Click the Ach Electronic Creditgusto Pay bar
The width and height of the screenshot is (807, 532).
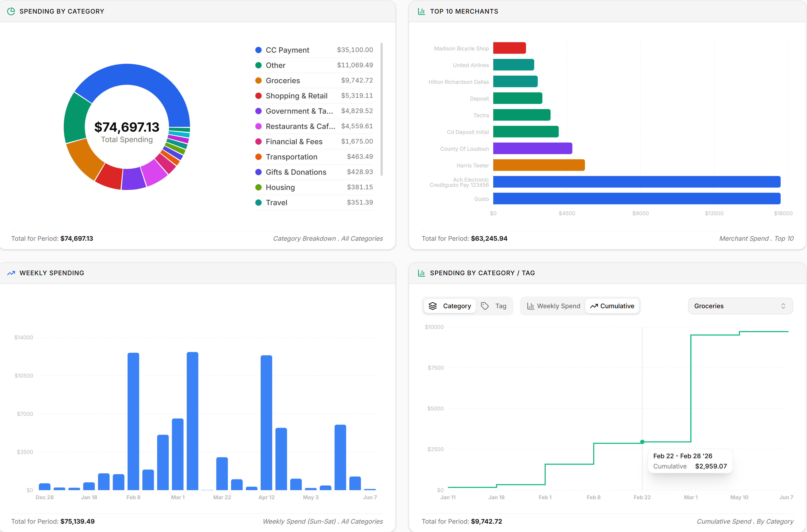pos(637,182)
